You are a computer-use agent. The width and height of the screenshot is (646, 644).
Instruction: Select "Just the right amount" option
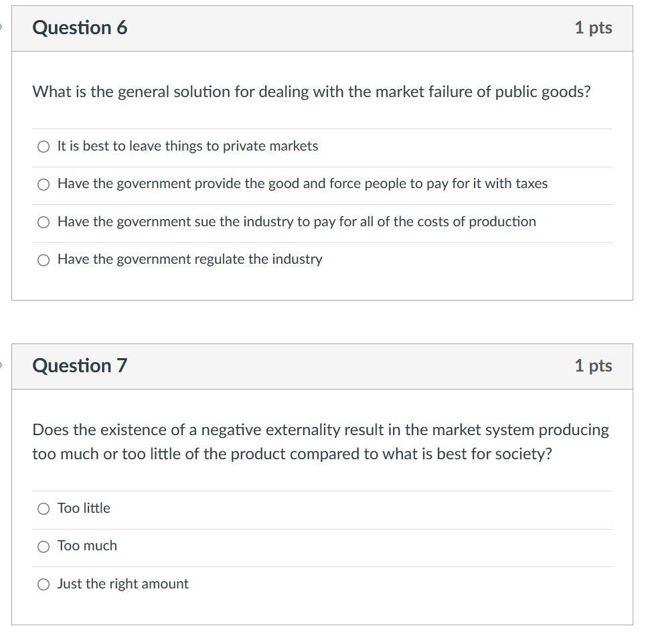coord(123,583)
